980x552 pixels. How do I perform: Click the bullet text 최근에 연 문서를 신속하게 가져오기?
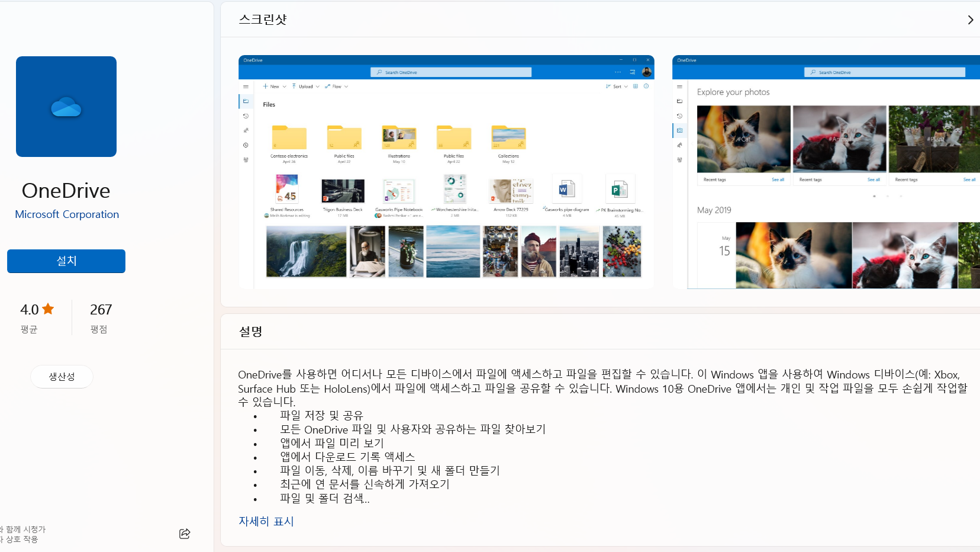[x=365, y=484]
